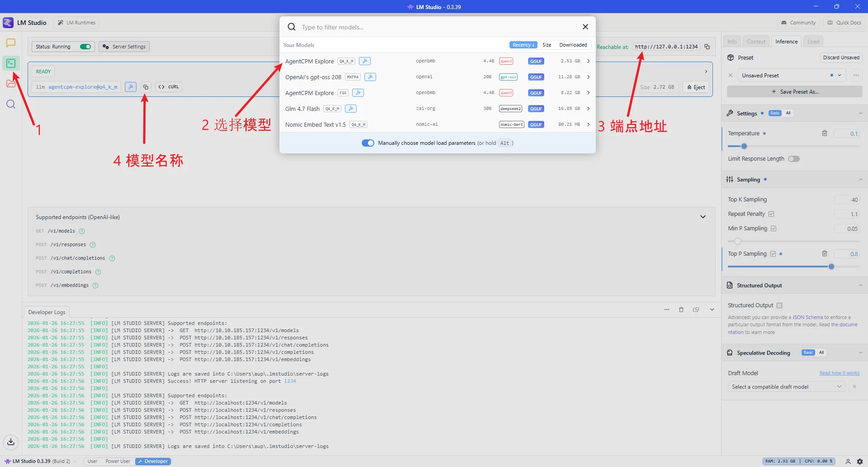Eject the loaded model

[696, 87]
